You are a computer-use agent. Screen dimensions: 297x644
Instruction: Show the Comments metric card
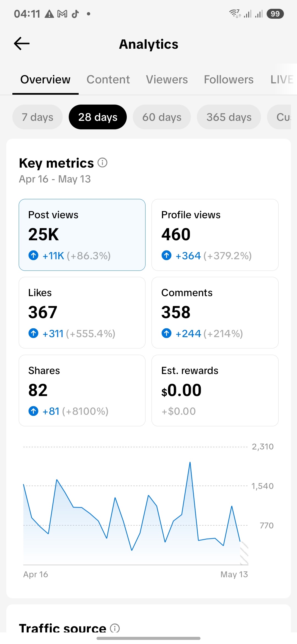(215, 313)
